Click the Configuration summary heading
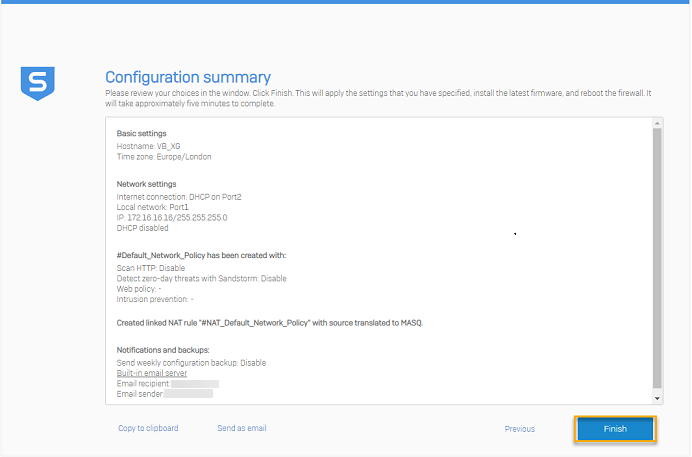 (188, 77)
